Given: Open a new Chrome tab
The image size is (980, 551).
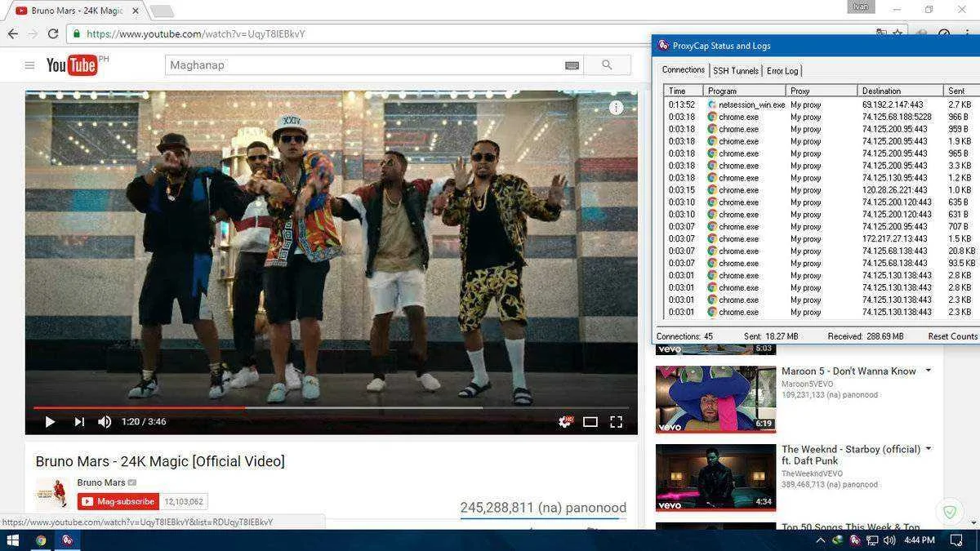Looking at the screenshot, I should tap(162, 11).
